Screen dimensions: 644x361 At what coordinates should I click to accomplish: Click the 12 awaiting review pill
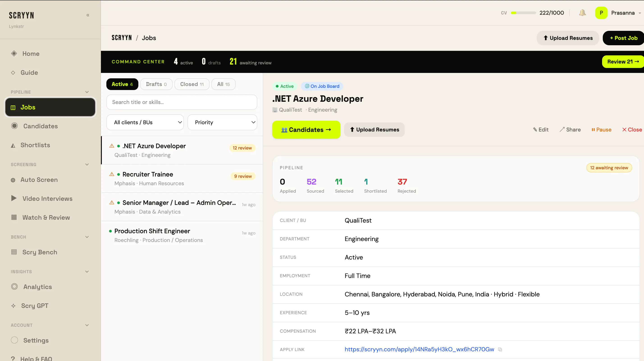click(609, 168)
